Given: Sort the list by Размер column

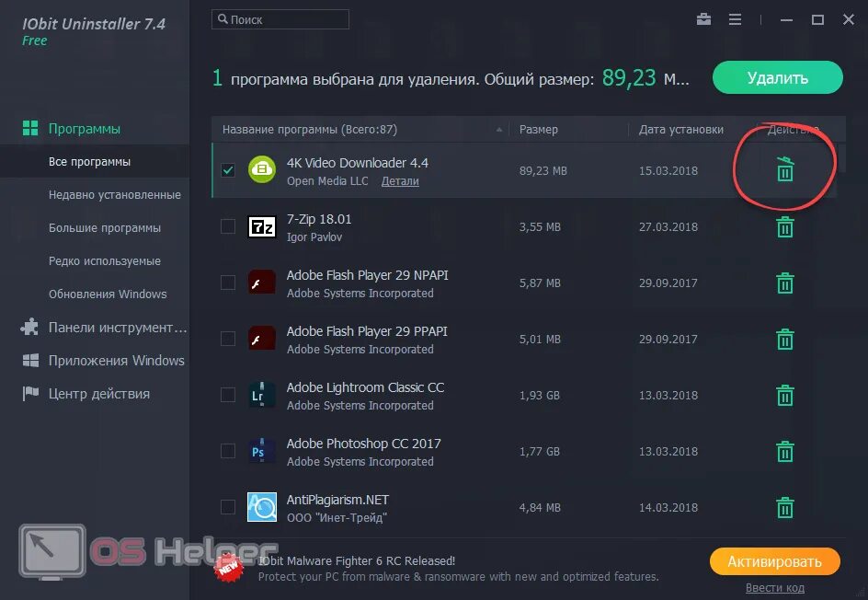Looking at the screenshot, I should tap(568, 129).
